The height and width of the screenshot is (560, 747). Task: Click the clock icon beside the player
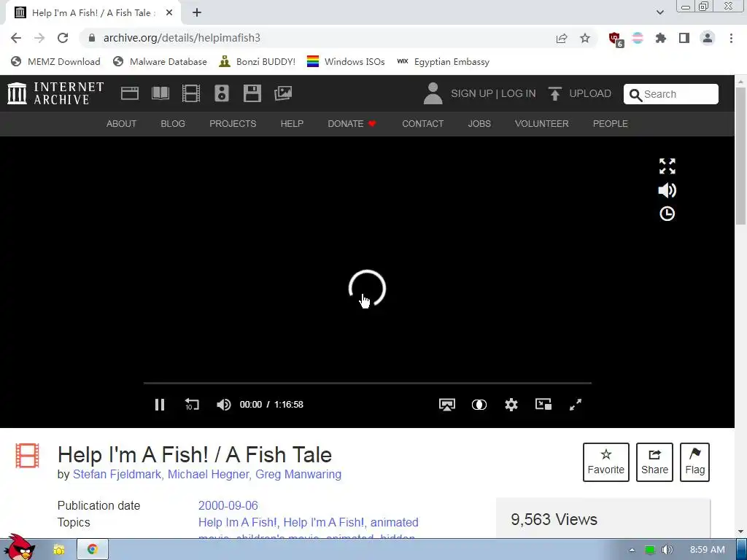[667, 214]
